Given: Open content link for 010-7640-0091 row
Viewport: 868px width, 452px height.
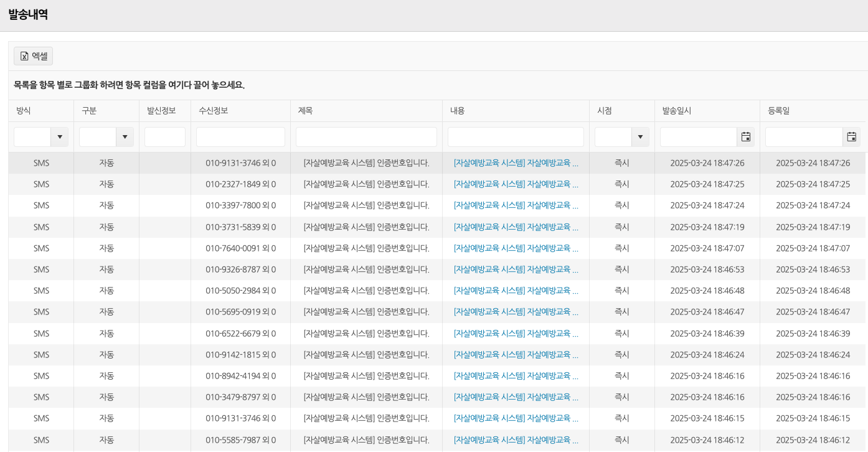Looking at the screenshot, I should coord(516,248).
